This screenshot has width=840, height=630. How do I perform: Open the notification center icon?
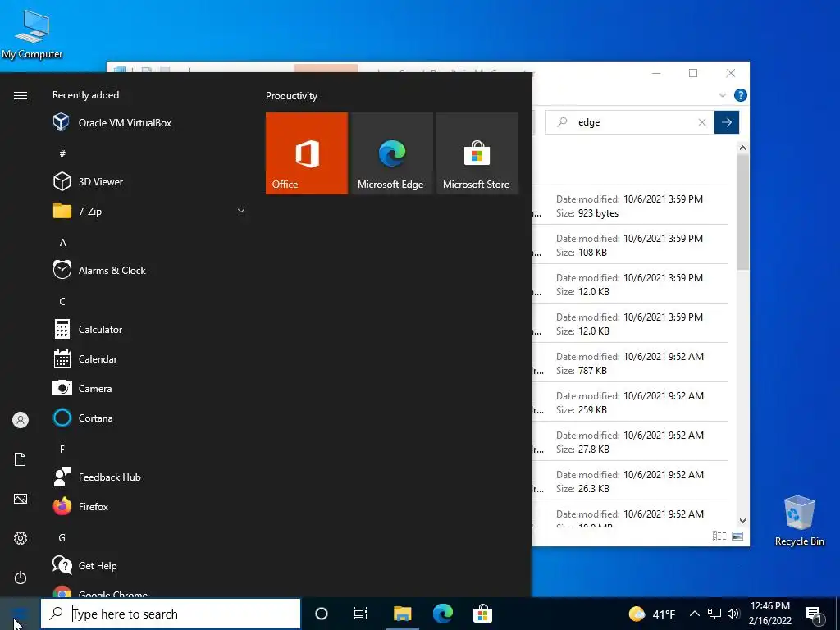pyautogui.click(x=815, y=614)
